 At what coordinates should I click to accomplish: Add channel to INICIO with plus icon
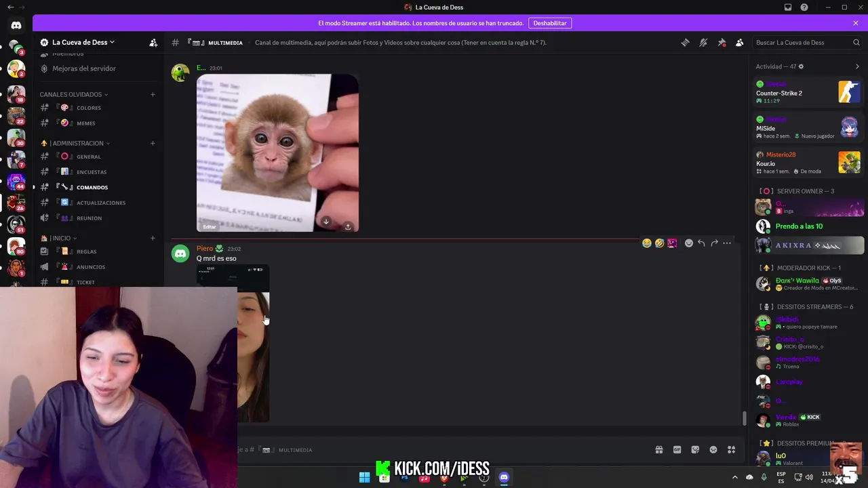click(x=153, y=238)
